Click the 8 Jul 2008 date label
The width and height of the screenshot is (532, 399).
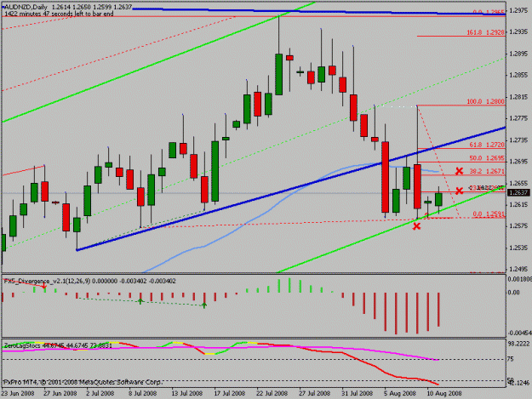click(143, 394)
